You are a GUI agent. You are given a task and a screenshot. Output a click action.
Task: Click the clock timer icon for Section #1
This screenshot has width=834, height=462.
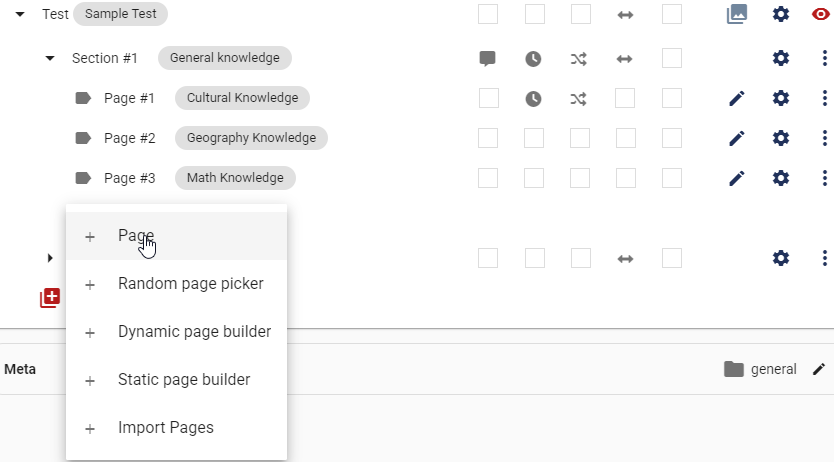click(x=533, y=58)
